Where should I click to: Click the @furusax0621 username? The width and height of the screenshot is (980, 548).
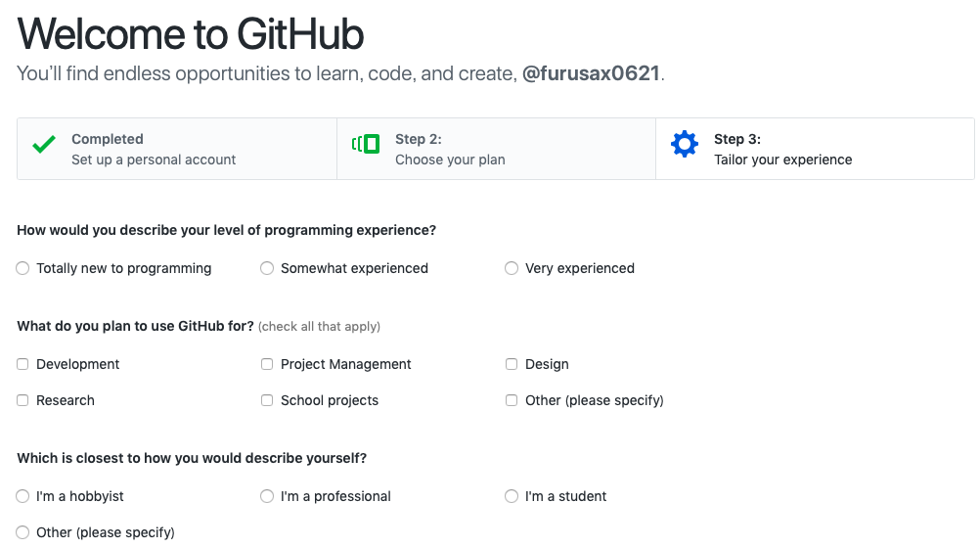pyautogui.click(x=591, y=73)
